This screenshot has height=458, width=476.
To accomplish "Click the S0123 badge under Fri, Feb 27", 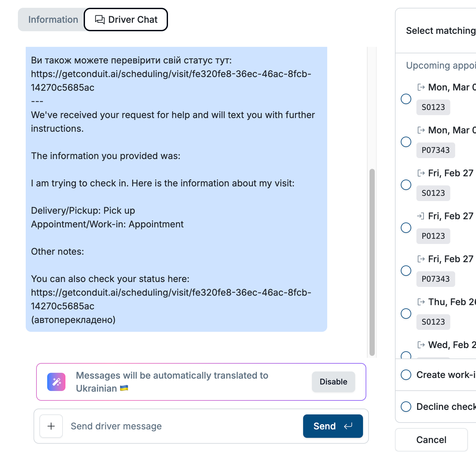I will point(433,193).
